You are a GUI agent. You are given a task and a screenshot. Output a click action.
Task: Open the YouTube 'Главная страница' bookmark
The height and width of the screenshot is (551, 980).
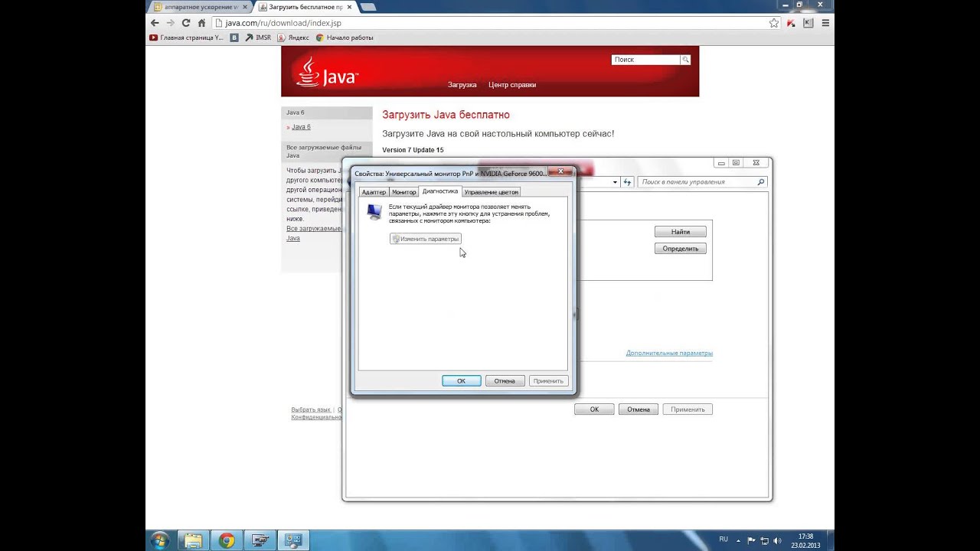click(x=187, y=37)
